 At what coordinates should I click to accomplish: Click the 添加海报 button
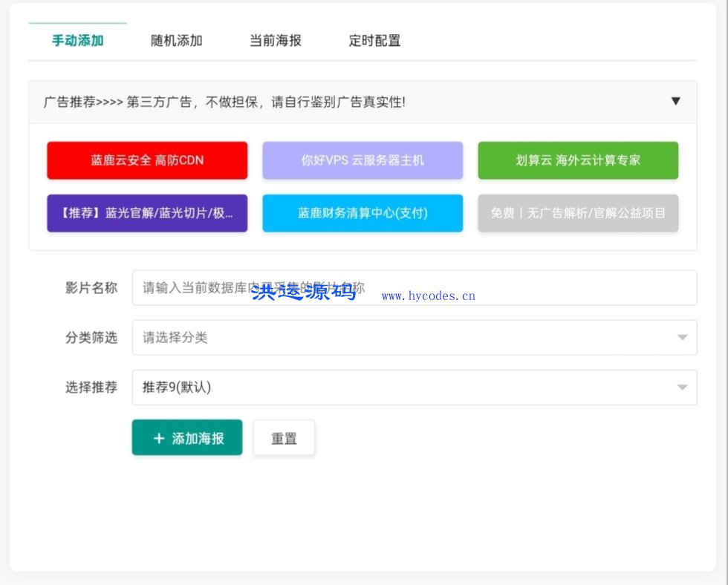[x=187, y=438]
